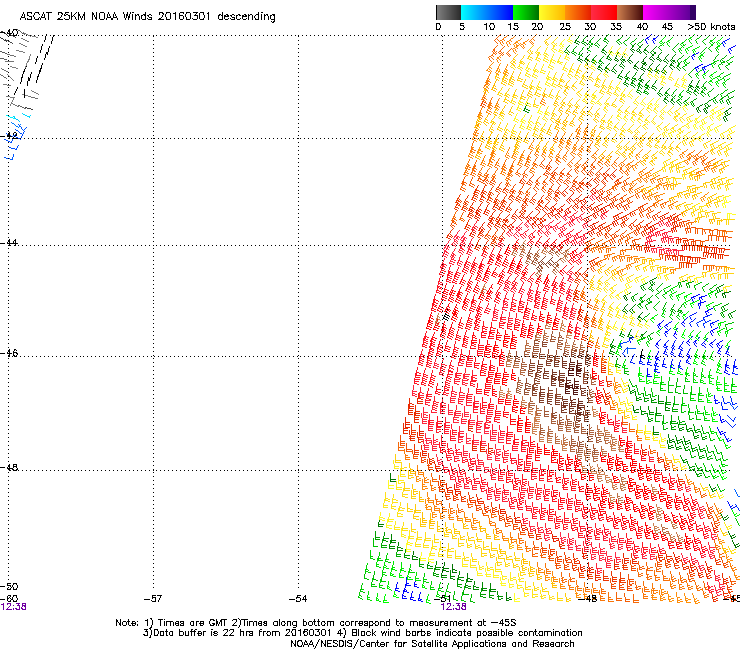Click the '-57' longitude axis label
The height and width of the screenshot is (650, 740).
[153, 599]
